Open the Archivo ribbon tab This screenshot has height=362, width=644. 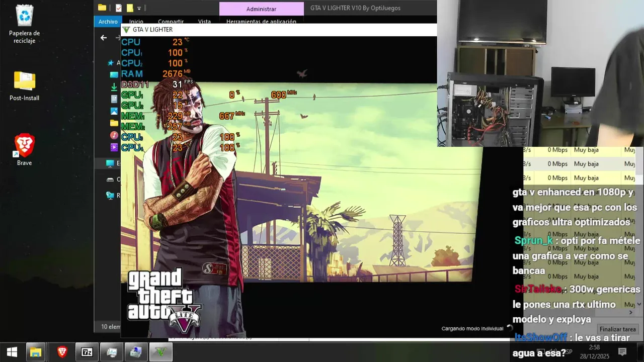(x=108, y=22)
